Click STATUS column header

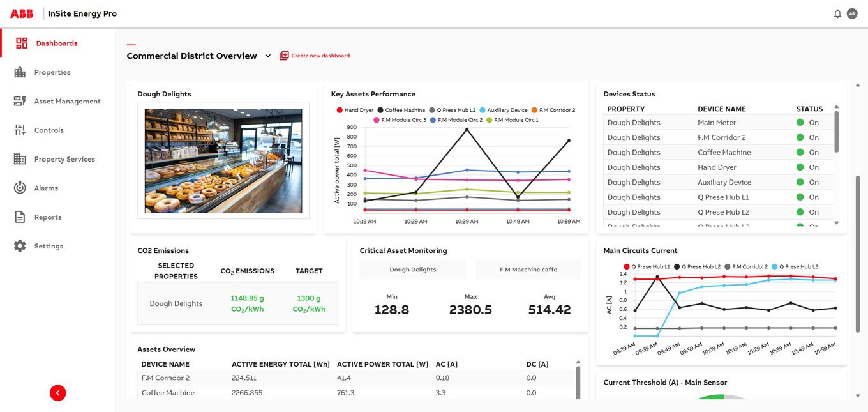click(809, 109)
